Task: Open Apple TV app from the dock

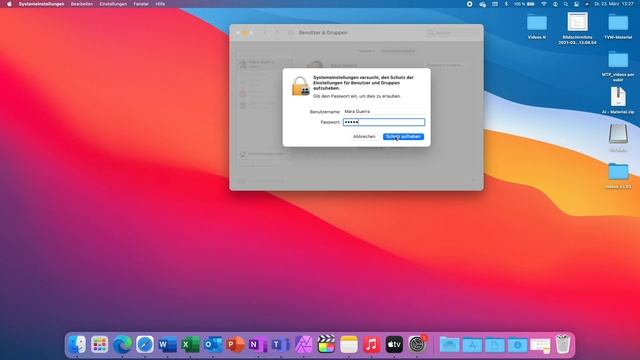Action: 394,344
